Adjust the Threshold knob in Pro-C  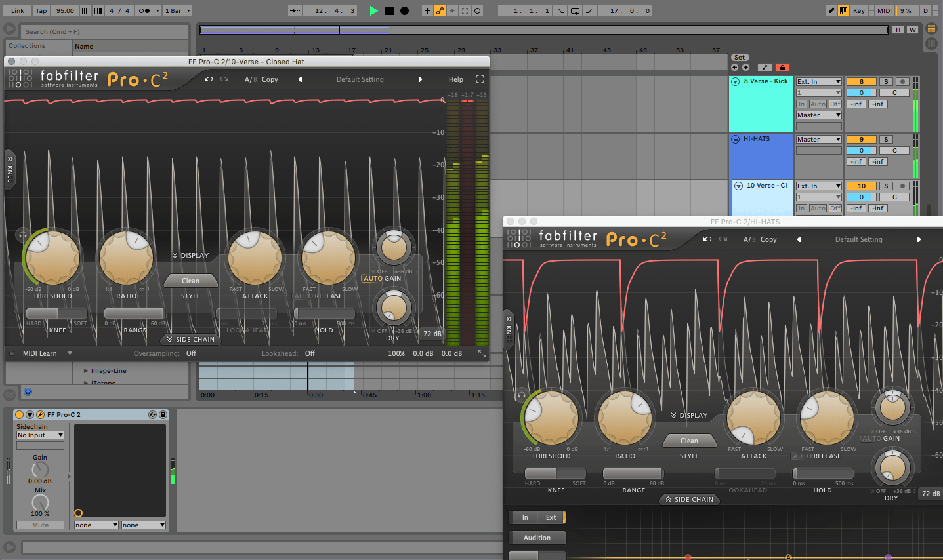pos(52,256)
